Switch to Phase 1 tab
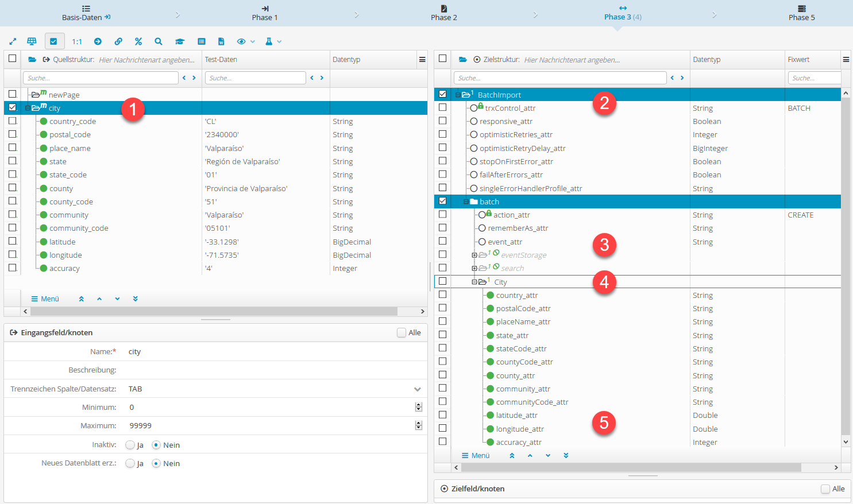 click(x=265, y=13)
